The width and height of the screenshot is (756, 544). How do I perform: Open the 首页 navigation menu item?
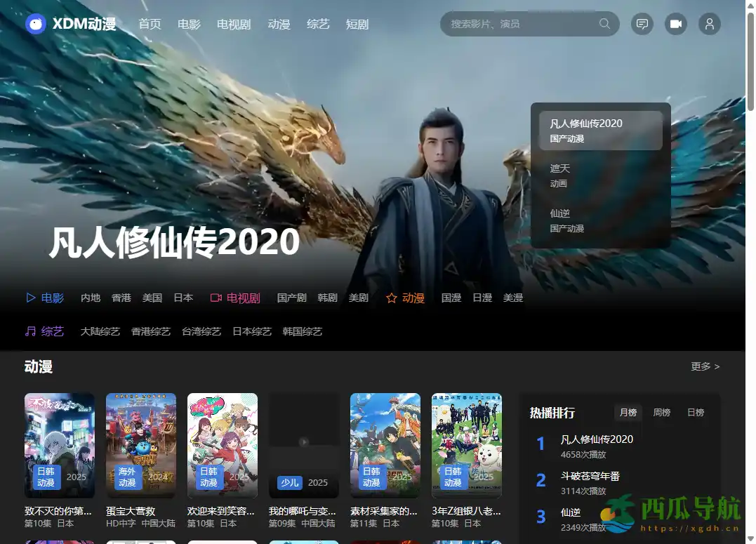tap(149, 23)
